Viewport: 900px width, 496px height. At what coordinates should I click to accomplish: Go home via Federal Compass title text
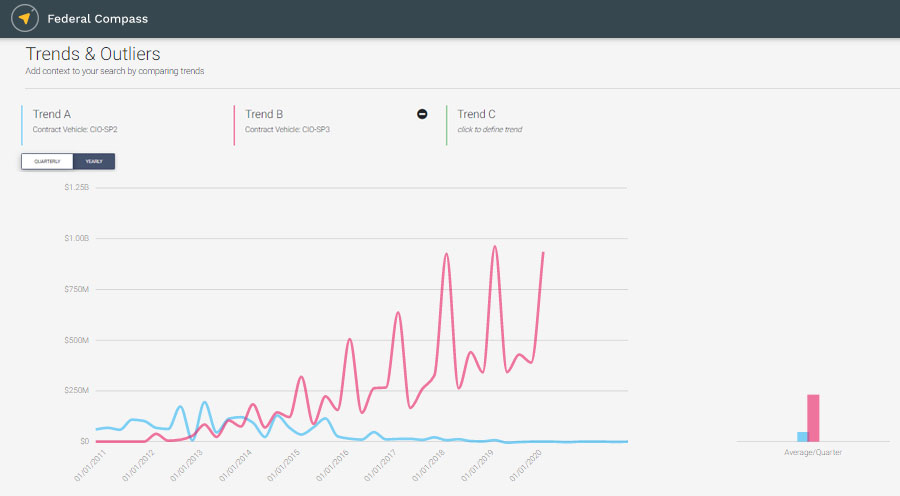tap(97, 18)
